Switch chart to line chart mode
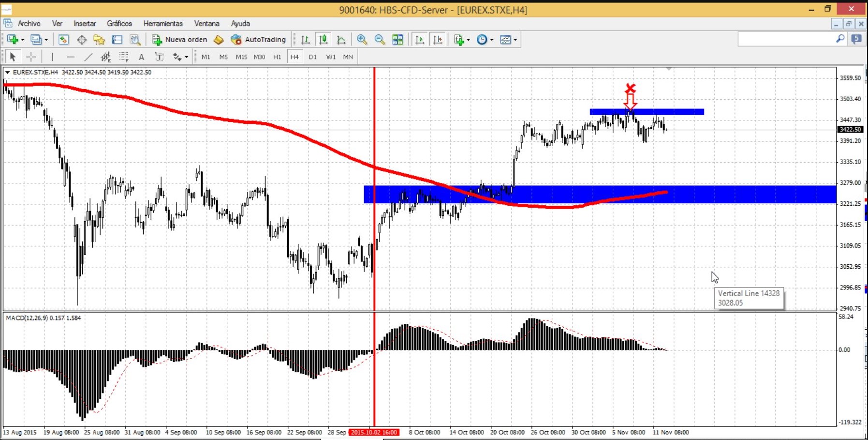 click(x=341, y=40)
